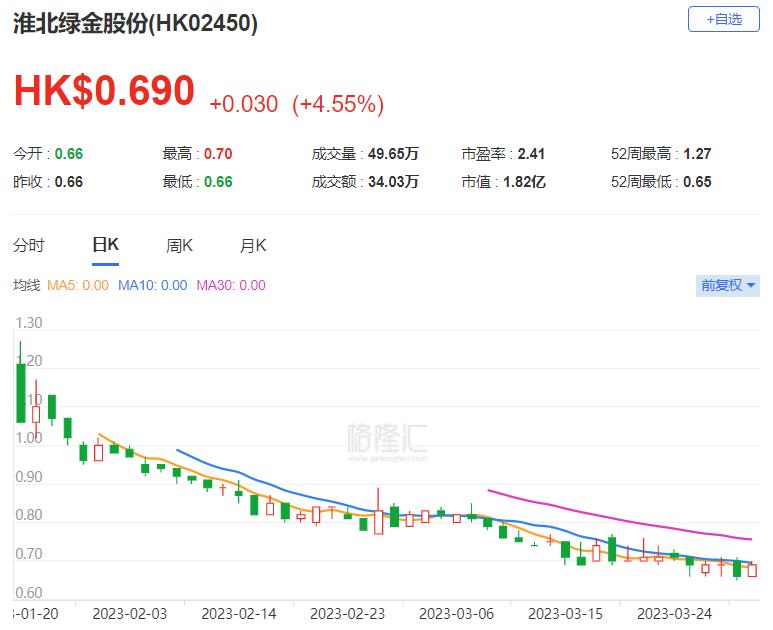Select the 日K tab
The image size is (773, 630).
click(105, 245)
